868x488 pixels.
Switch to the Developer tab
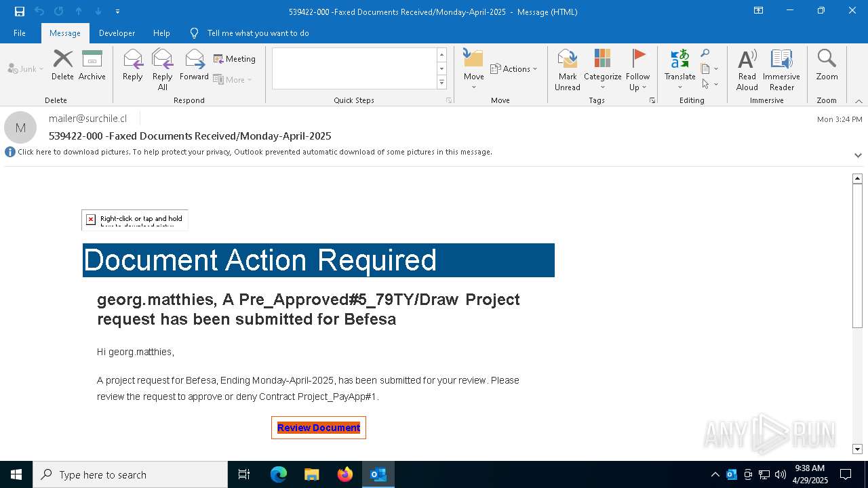coord(117,33)
